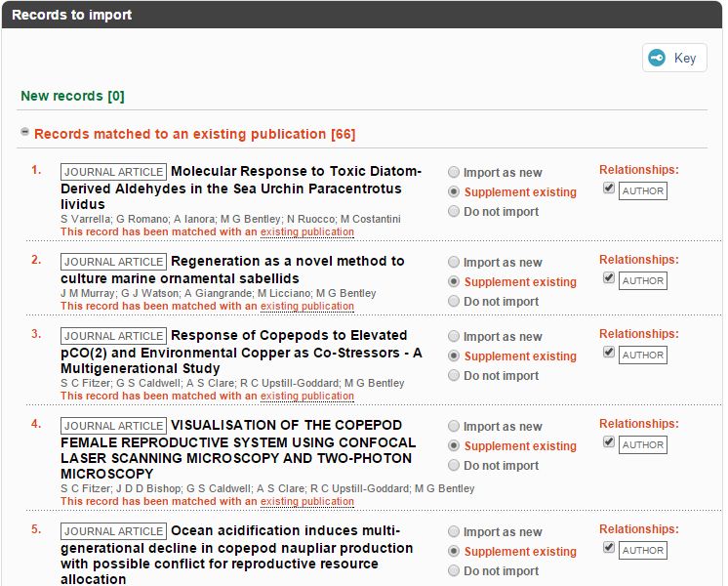Uncheck AUTHOR relationship for record 2
This screenshot has height=586, width=728.
[609, 277]
